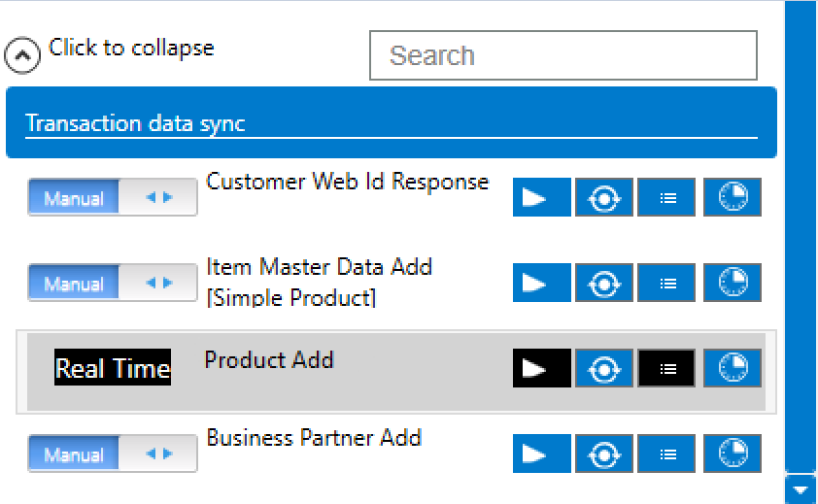Open list icon for Item Master Data Add
818x504 pixels.
tap(667, 284)
